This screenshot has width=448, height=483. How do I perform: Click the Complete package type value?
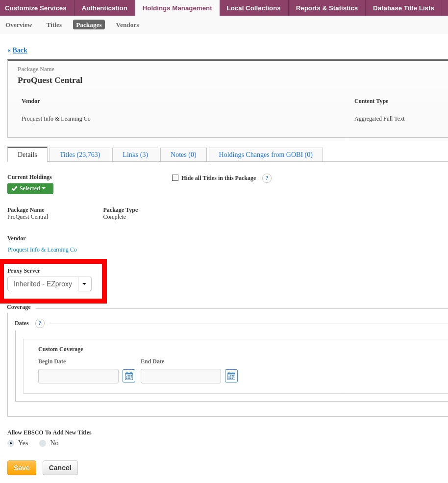115,217
